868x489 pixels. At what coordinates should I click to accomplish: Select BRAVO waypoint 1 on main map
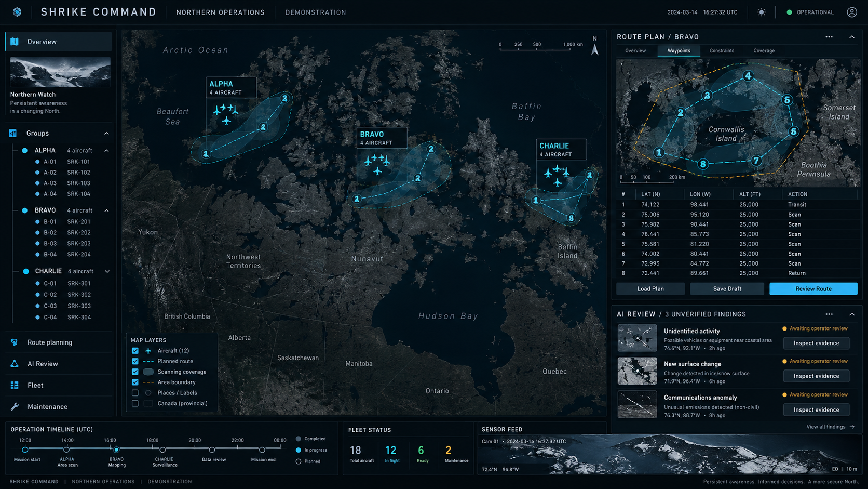point(357,199)
